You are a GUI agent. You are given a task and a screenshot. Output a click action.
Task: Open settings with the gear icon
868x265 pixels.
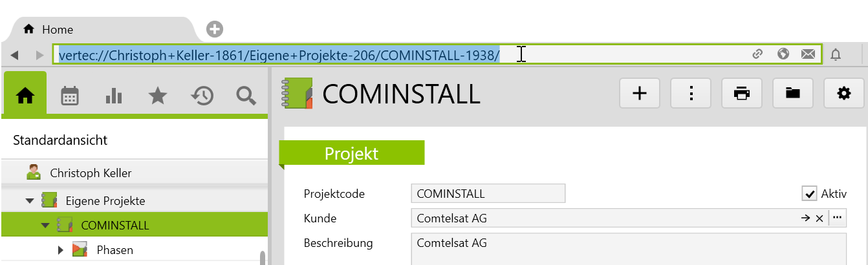pos(843,94)
